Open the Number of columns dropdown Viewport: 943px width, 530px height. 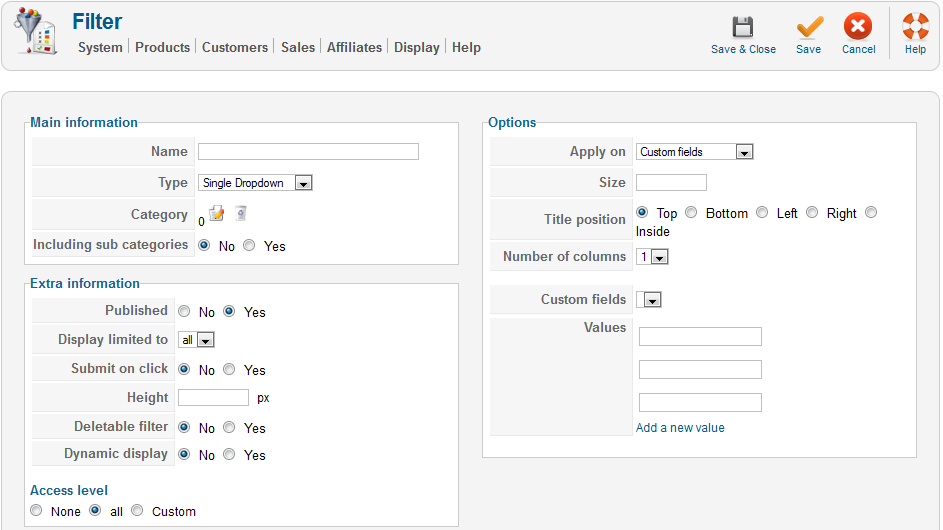pos(653,257)
